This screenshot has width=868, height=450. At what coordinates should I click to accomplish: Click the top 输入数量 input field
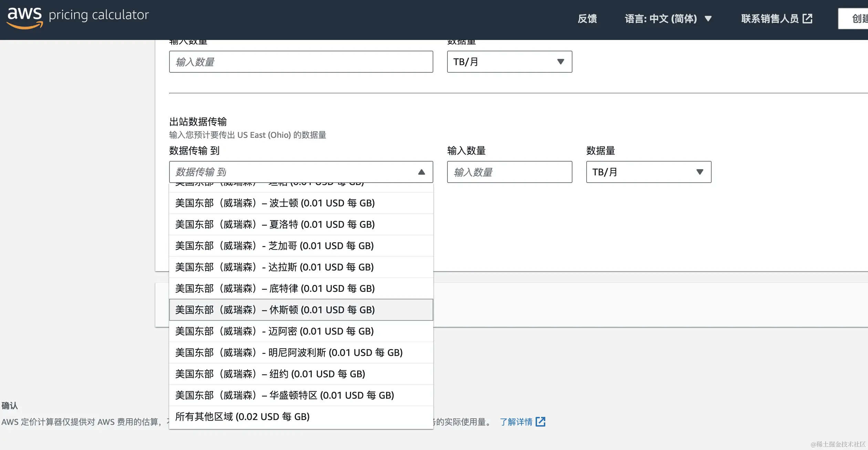pyautogui.click(x=301, y=62)
